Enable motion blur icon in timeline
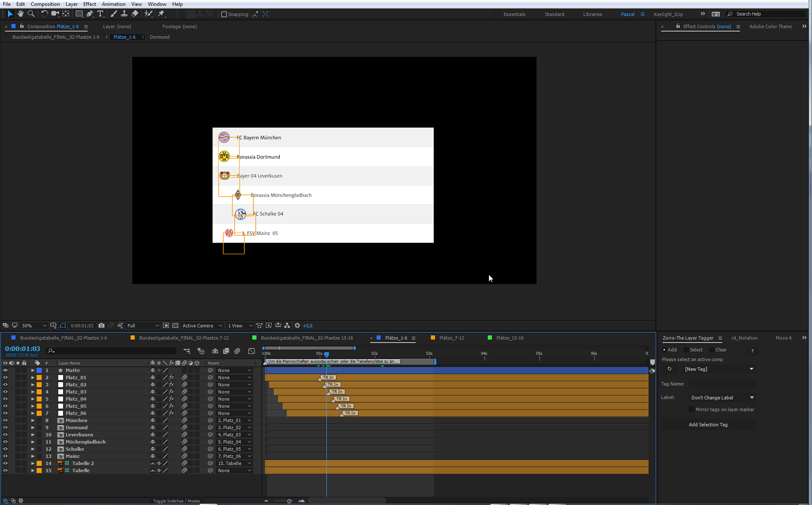The width and height of the screenshot is (812, 505). click(x=237, y=351)
